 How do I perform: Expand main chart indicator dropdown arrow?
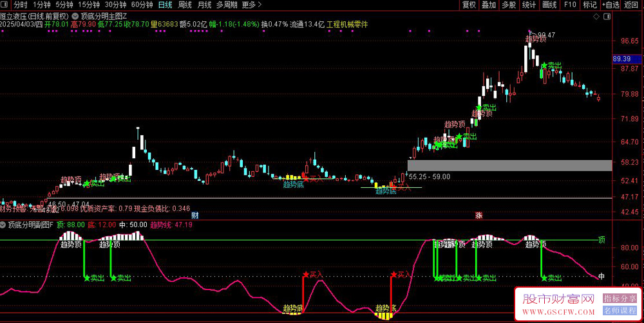coord(75,16)
